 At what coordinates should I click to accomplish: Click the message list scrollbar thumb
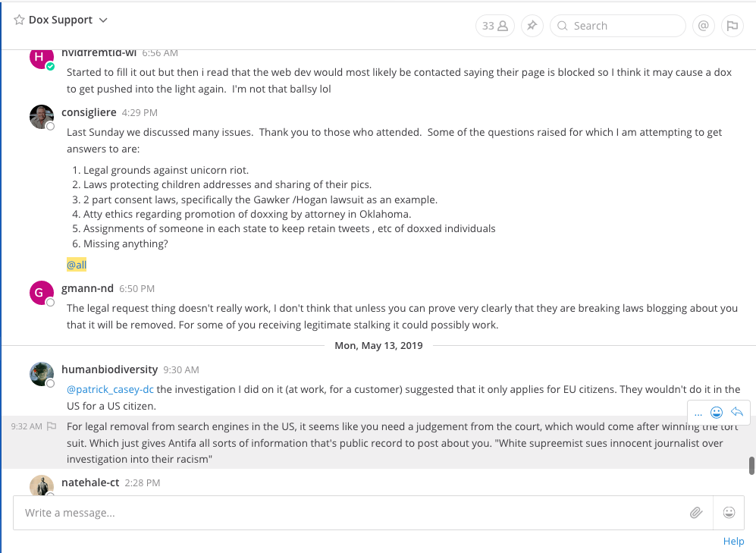[x=751, y=465]
